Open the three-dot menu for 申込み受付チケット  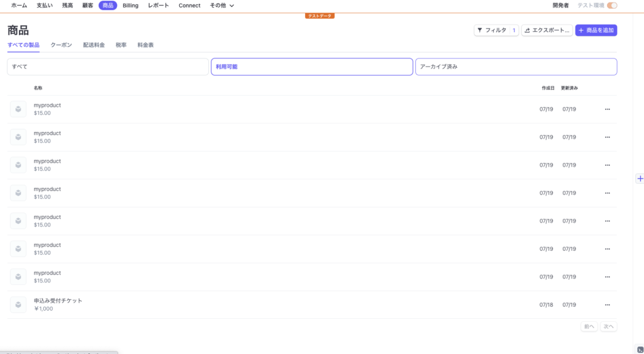[x=607, y=305]
